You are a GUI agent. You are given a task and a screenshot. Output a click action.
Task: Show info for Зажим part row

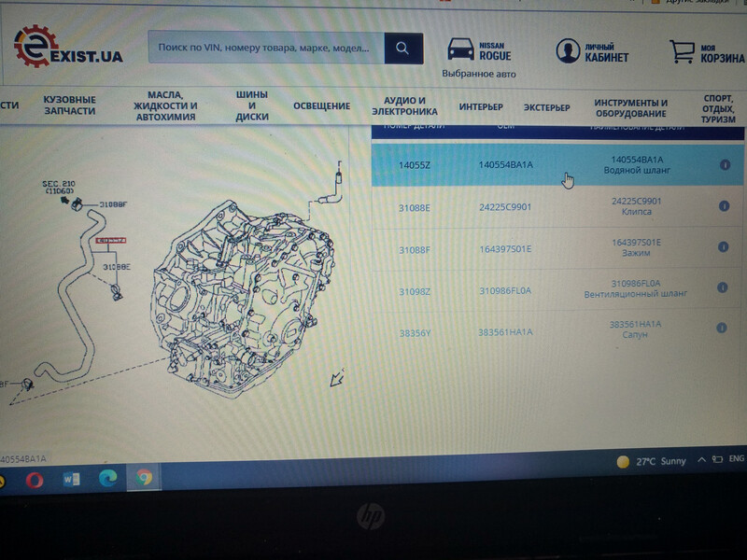point(725,247)
